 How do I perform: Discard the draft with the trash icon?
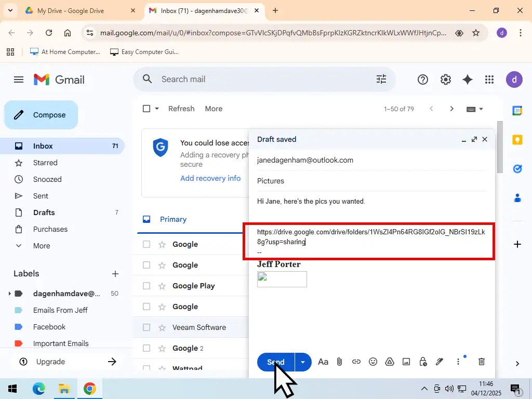coord(482,361)
